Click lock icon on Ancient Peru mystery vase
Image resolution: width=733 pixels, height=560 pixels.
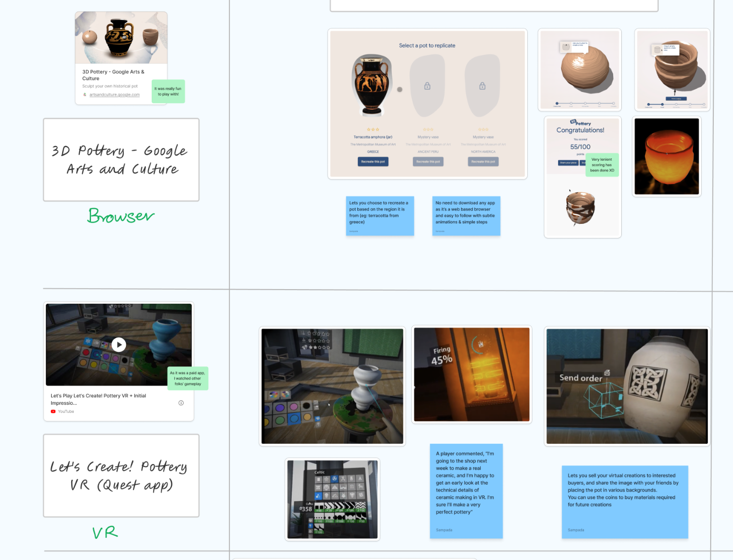[427, 86]
